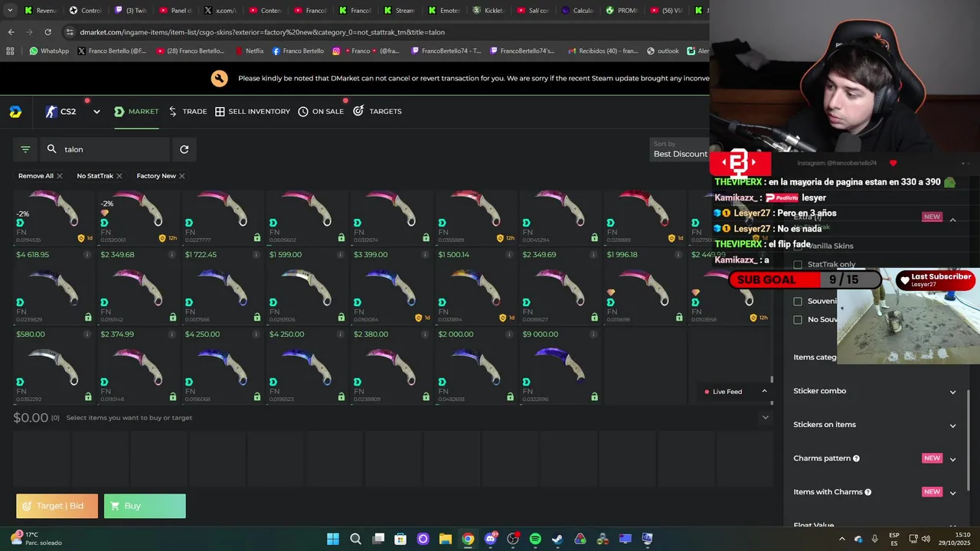Open the outlook bookmark

click(x=663, y=51)
